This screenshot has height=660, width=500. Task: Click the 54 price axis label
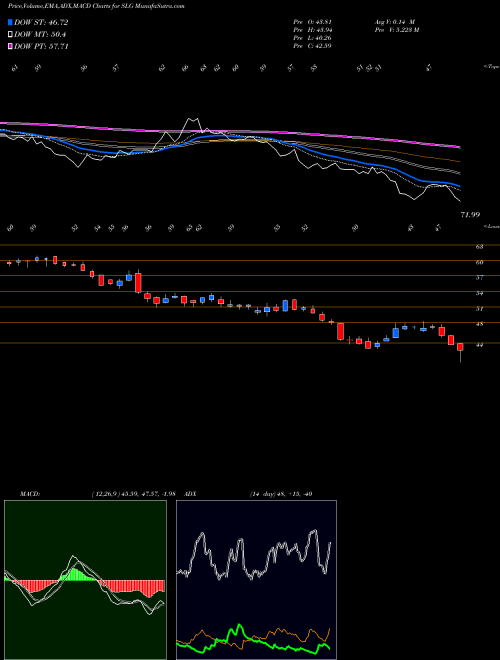[479, 293]
